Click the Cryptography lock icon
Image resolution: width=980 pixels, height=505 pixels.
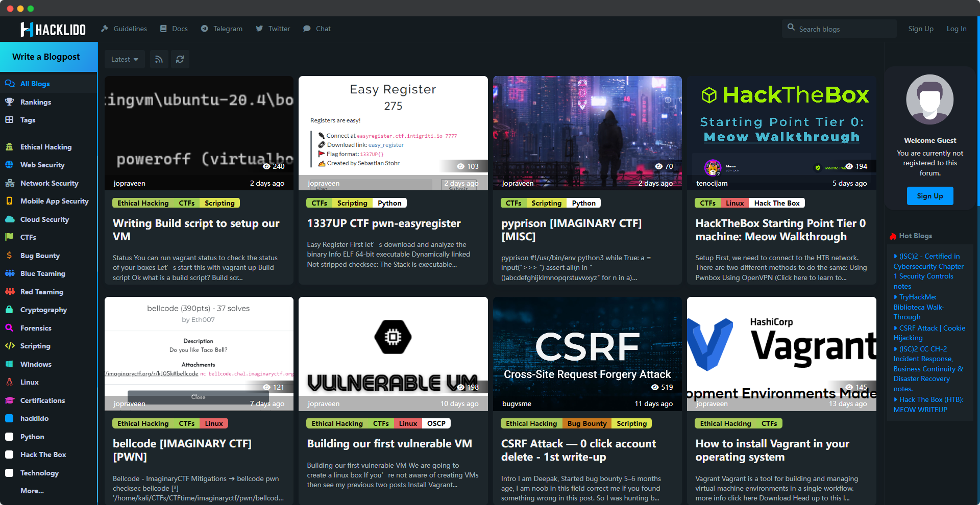tap(9, 310)
